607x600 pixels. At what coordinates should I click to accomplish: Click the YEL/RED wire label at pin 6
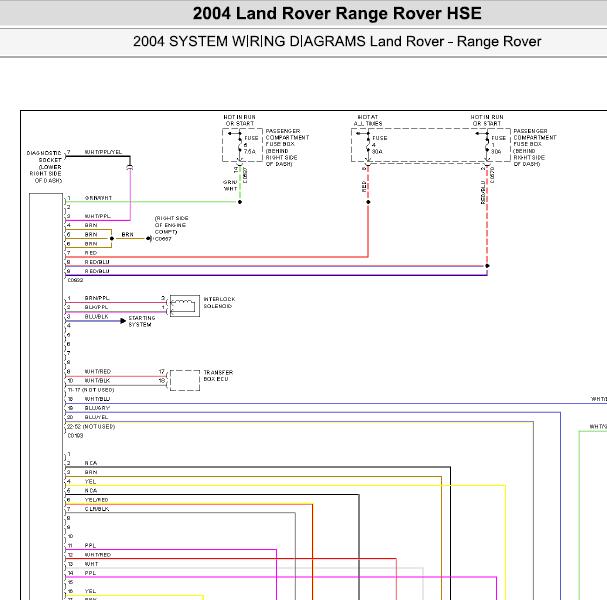pos(96,500)
